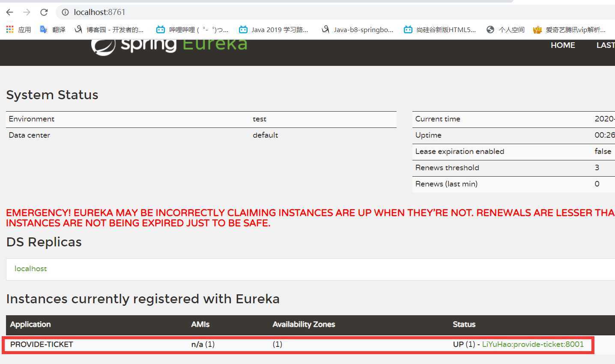Click the false value for lease expiration
Screen dimensions: 615x364
[603, 151]
